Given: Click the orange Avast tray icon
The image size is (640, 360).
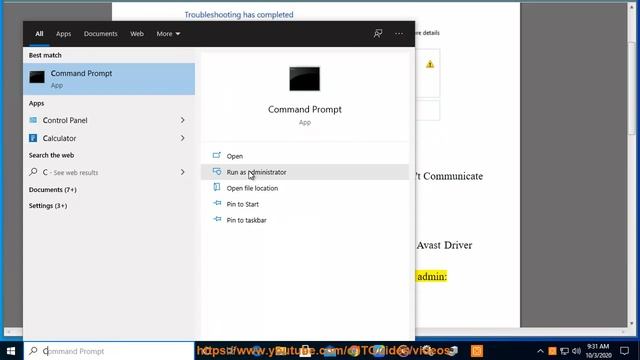Looking at the screenshot, I should click(x=552, y=351).
